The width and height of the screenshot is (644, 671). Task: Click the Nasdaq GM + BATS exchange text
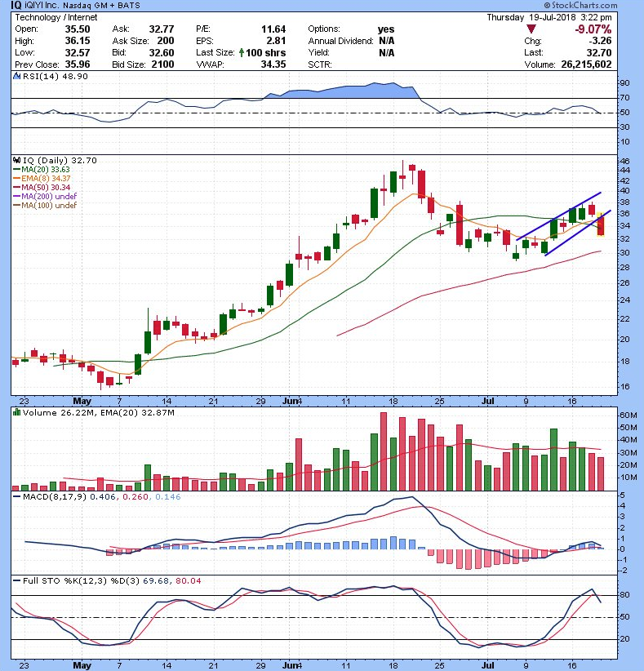(103, 6)
